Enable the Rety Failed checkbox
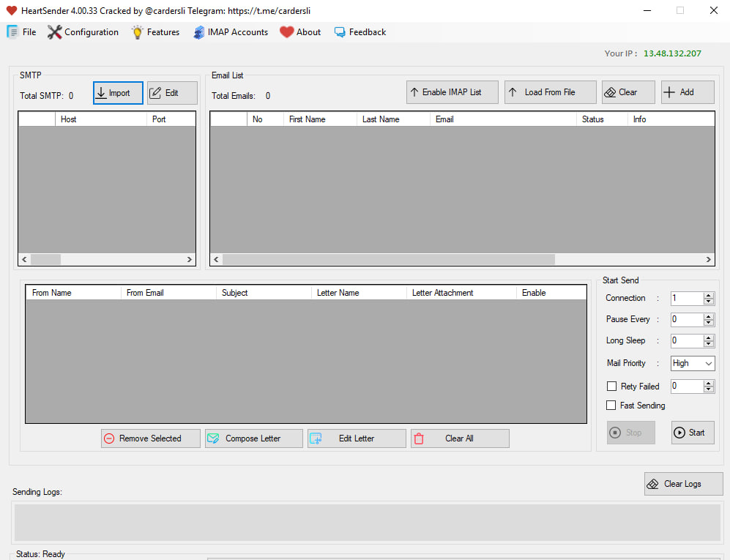Viewport: 730px width, 560px height. click(x=611, y=387)
